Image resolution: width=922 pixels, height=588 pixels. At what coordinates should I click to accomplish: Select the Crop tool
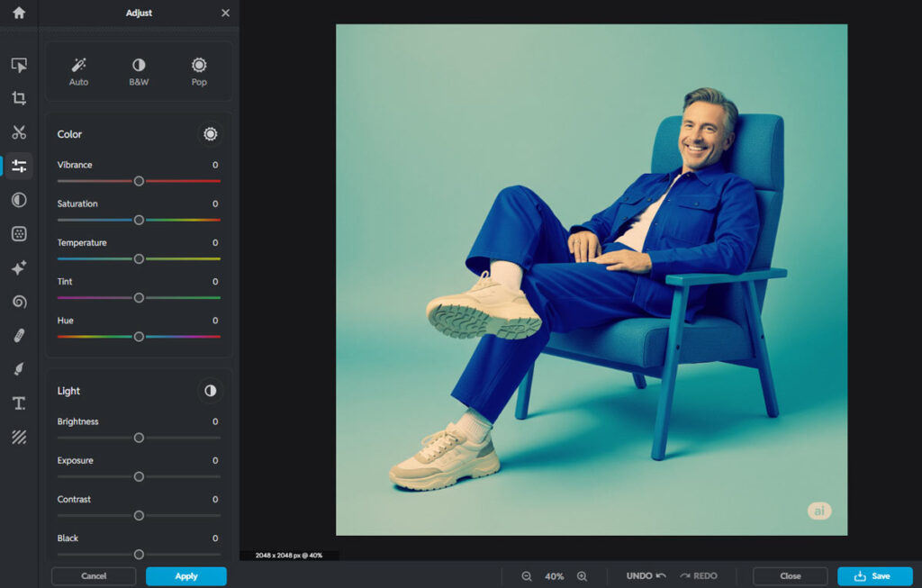click(19, 98)
